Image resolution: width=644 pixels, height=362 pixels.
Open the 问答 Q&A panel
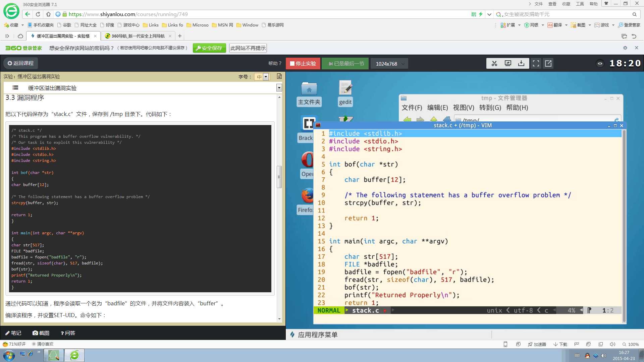pos(68,333)
